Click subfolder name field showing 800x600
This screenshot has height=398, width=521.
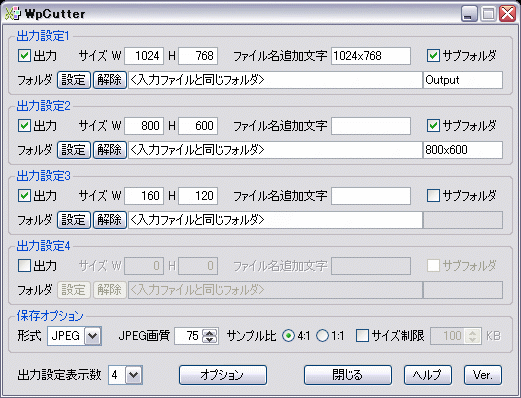[463, 150]
